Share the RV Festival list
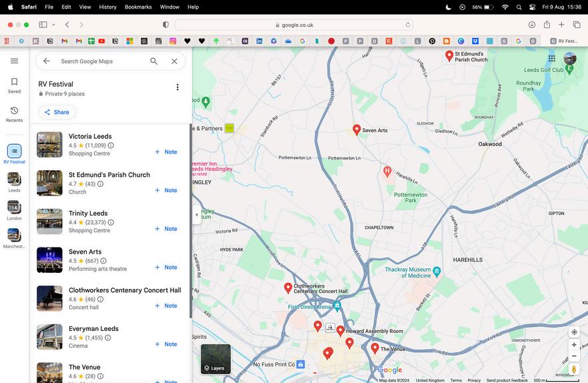 coord(57,112)
